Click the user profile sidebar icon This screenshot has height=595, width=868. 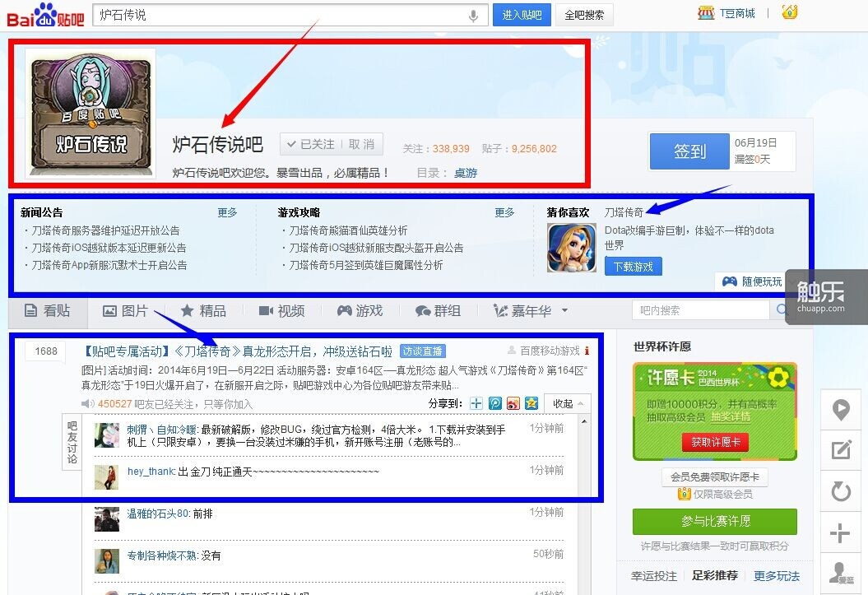[841, 572]
